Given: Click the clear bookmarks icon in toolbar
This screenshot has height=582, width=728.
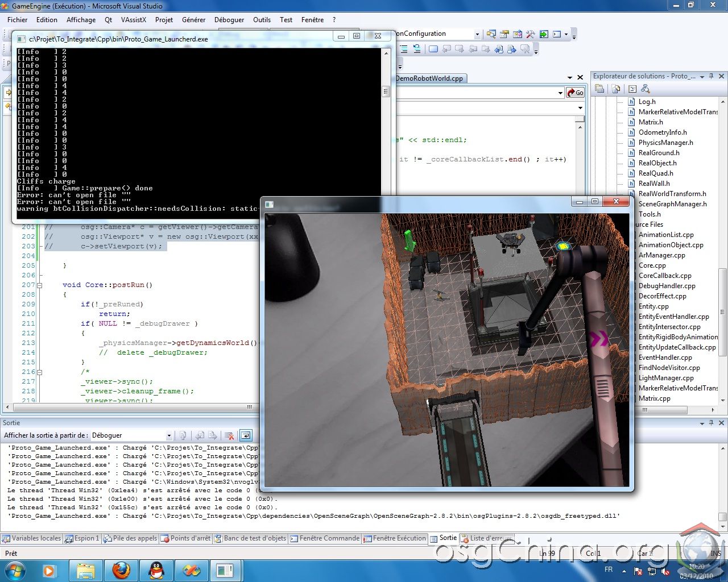Looking at the screenshot, I should [525, 49].
